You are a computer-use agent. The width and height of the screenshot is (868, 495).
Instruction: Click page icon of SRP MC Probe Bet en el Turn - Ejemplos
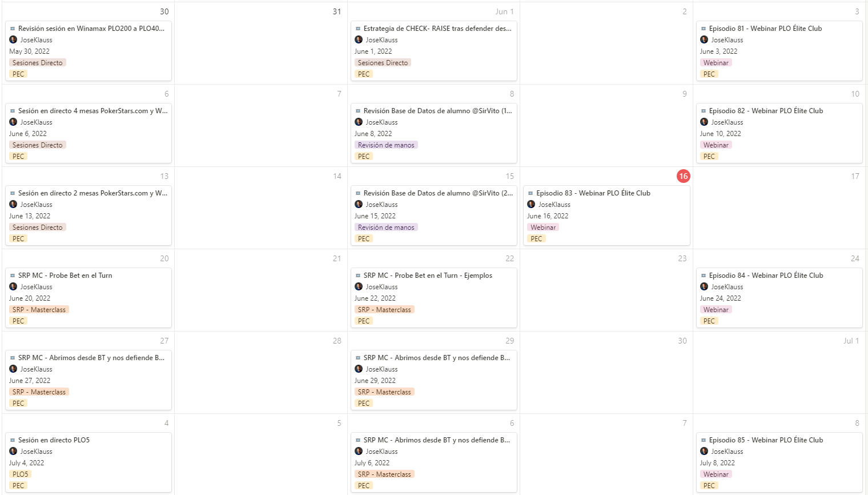tap(358, 276)
